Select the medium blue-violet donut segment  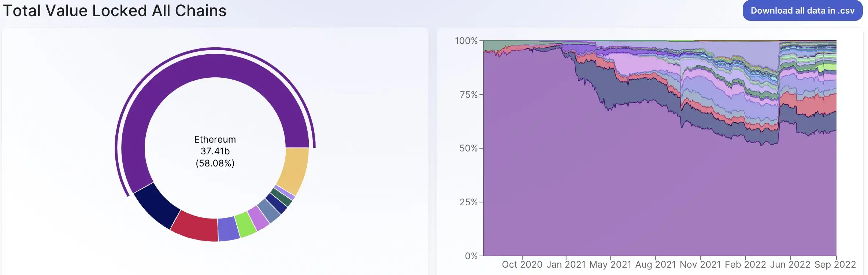pos(228,229)
